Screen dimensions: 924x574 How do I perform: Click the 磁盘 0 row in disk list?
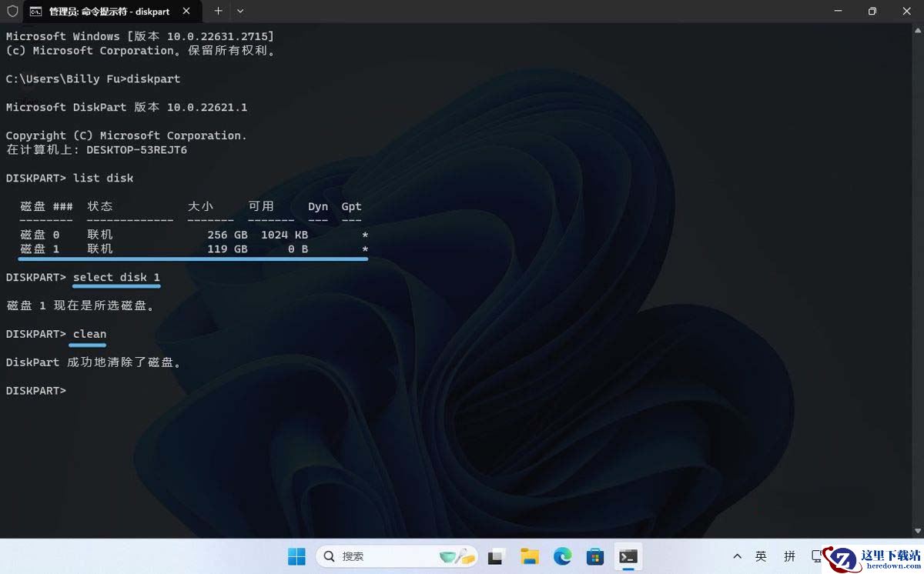point(194,235)
